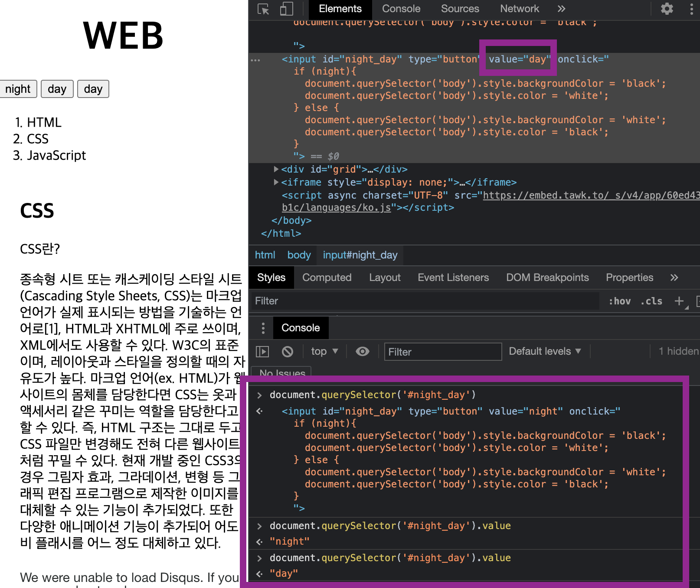The height and width of the screenshot is (588, 700).
Task: Open the DevTools three-dot customize menu
Action: pyautogui.click(x=691, y=9)
